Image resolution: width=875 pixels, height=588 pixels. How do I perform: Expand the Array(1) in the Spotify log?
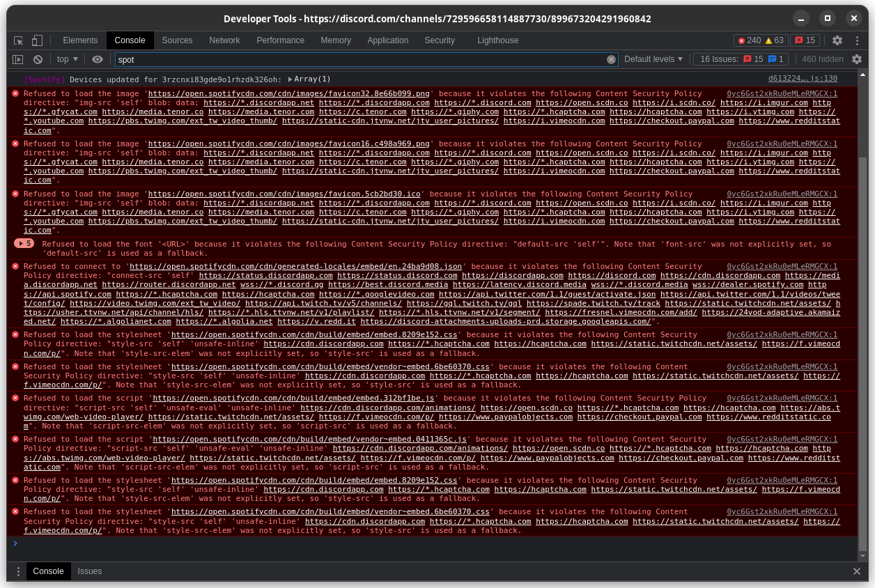pos(292,79)
